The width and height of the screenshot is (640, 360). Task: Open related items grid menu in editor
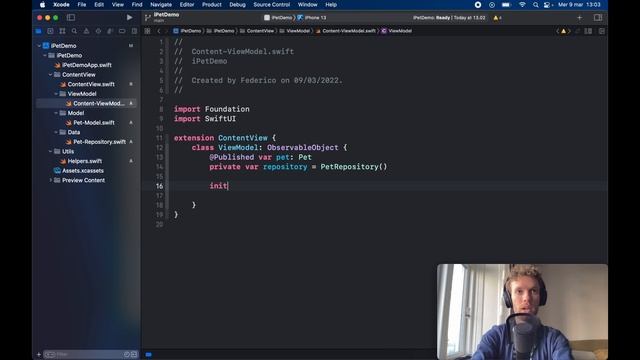147,31
